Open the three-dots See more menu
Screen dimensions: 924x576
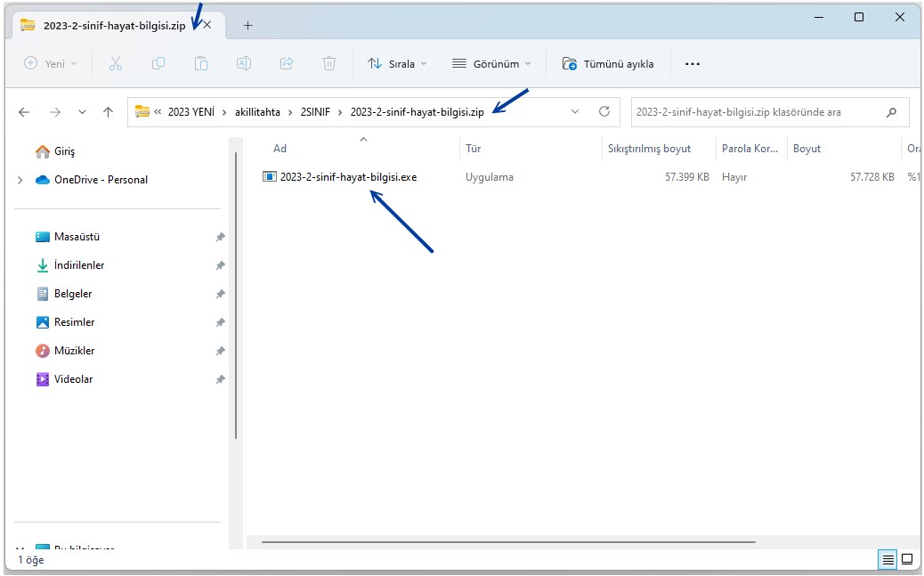click(693, 63)
